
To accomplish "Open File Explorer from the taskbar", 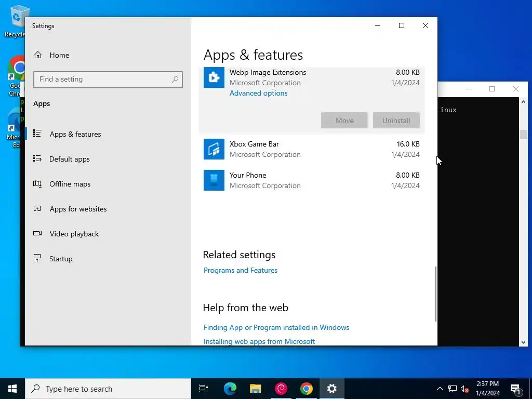I will (x=256, y=389).
